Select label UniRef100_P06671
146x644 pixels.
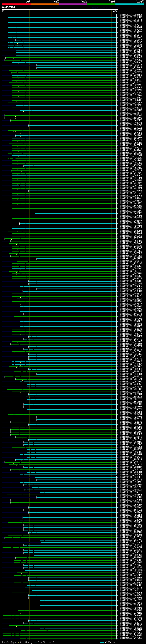[131, 294]
